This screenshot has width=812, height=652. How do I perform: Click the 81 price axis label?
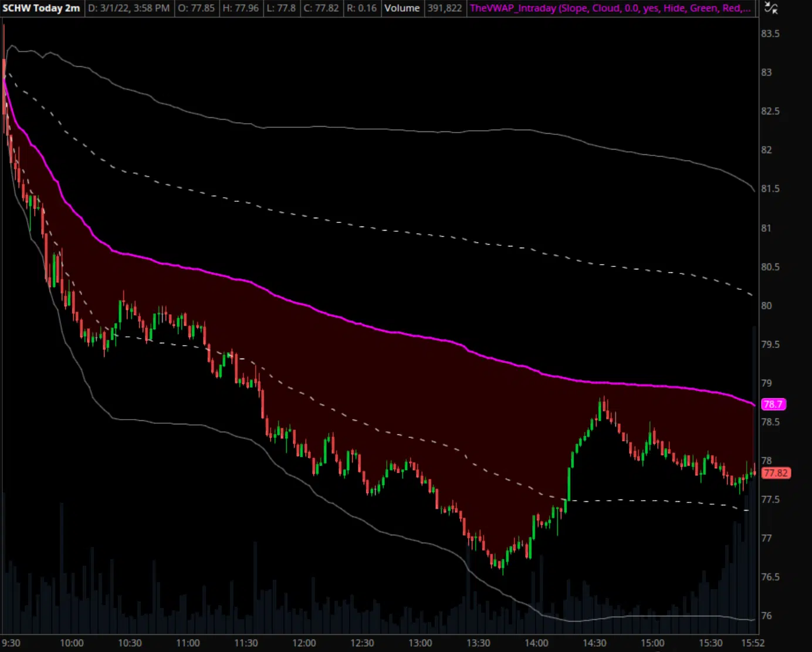point(766,228)
